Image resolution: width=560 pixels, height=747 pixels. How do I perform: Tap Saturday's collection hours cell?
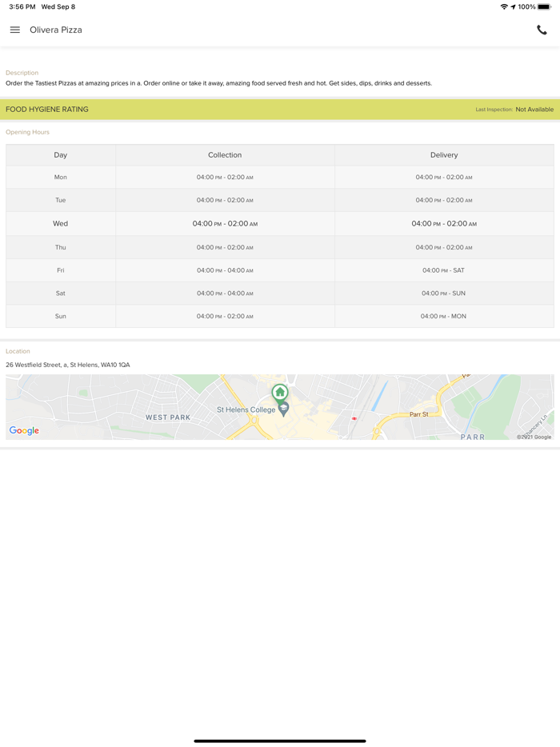pos(225,293)
